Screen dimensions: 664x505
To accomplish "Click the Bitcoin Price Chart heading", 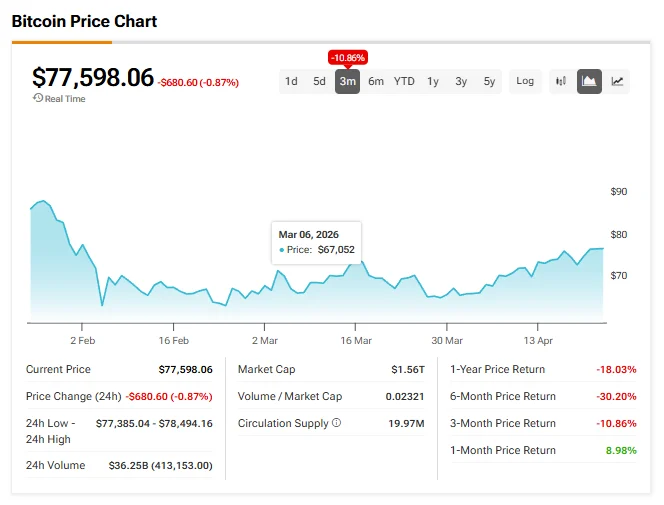I will click(84, 21).
